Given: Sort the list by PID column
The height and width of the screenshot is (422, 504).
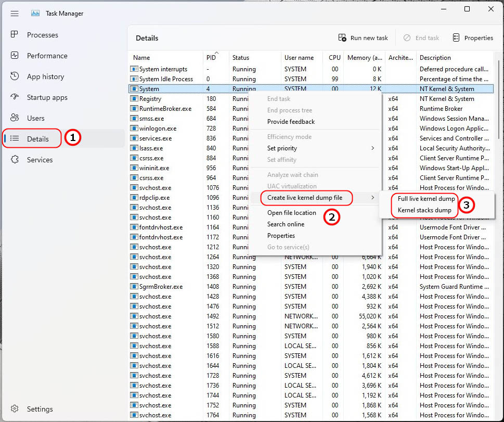Looking at the screenshot, I should (x=211, y=58).
